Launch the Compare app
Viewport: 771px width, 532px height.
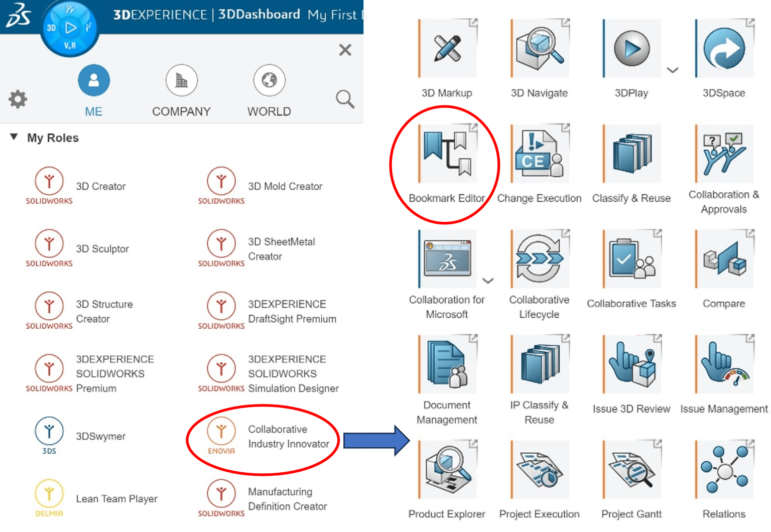[724, 259]
